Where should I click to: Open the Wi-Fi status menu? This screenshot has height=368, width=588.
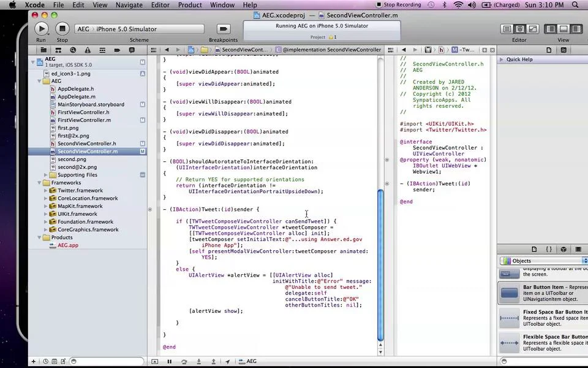coord(458,5)
